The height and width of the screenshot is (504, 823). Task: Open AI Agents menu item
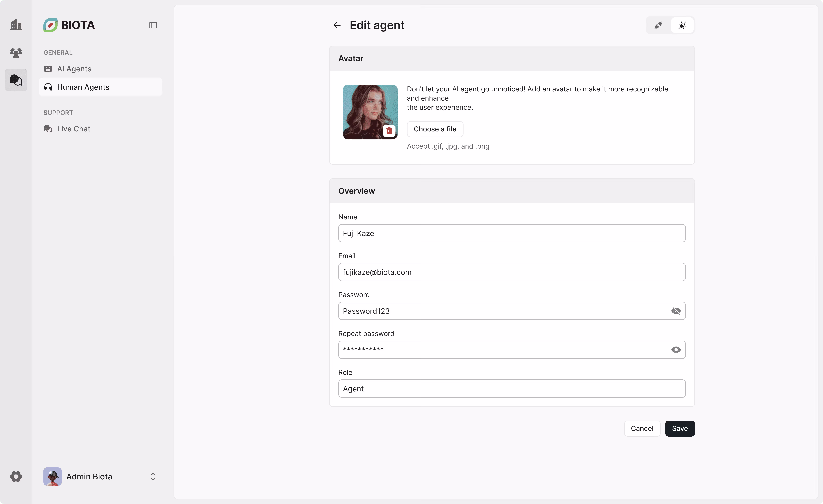(x=101, y=69)
